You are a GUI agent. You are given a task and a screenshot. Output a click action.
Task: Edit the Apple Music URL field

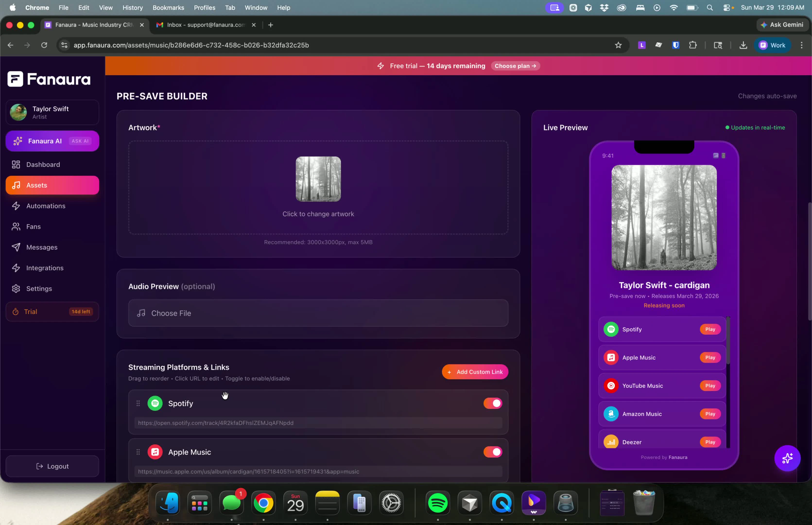coord(318,472)
